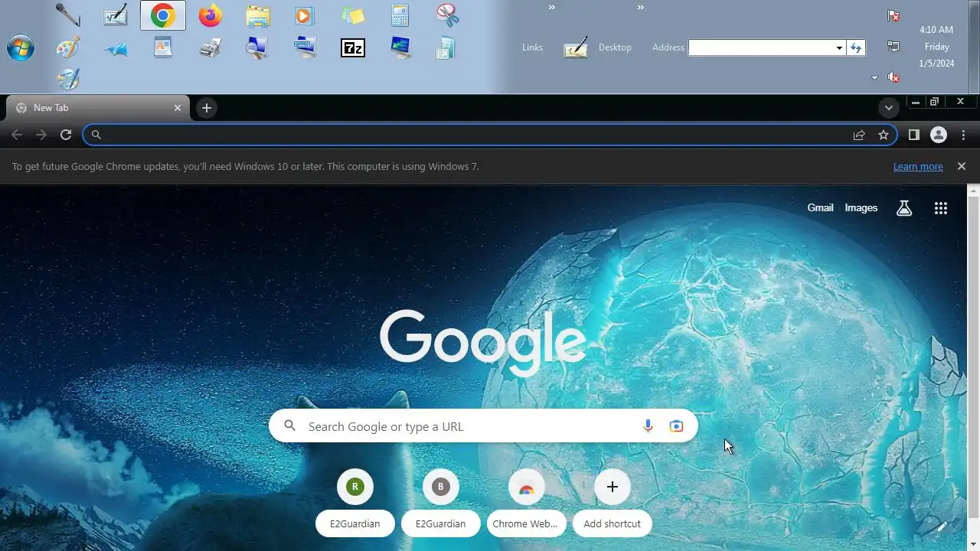Viewport: 980px width, 551px height.
Task: Open first E2Guardian shortcut with R icon
Action: pos(355,502)
